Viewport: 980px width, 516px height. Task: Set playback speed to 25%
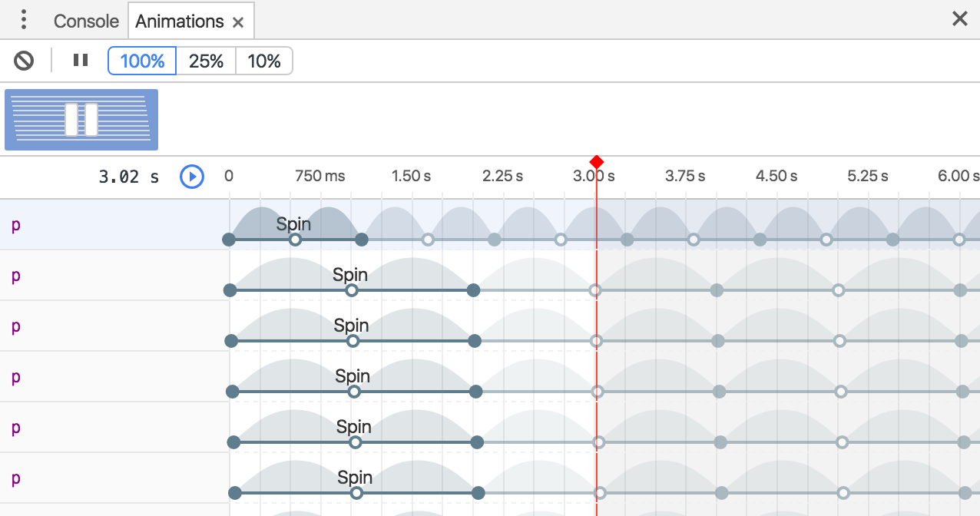[206, 61]
